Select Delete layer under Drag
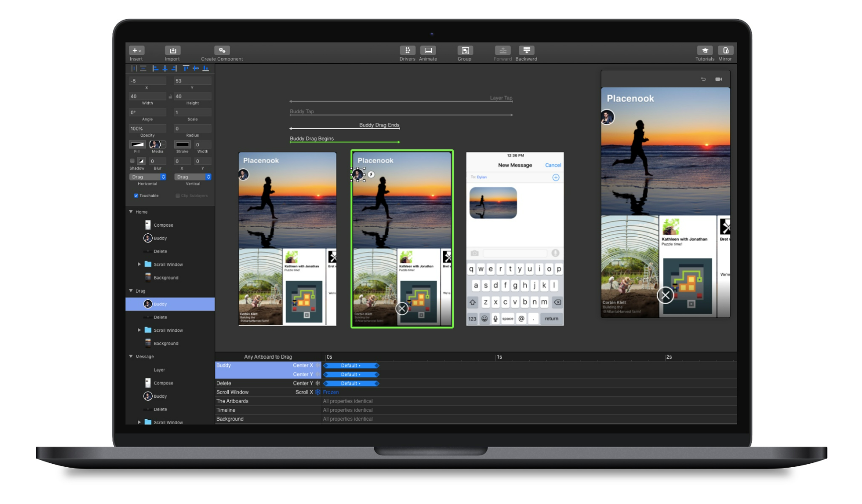This screenshot has width=862, height=504. [x=170, y=317]
